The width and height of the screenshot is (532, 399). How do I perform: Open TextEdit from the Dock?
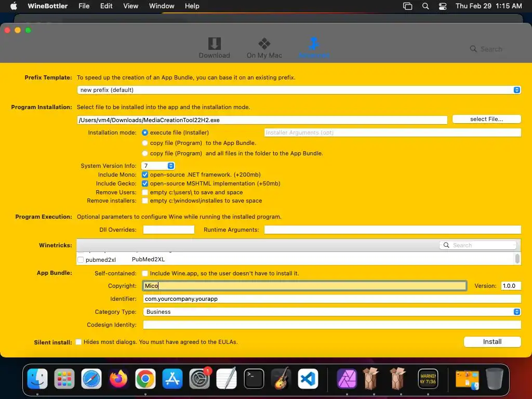point(227,379)
